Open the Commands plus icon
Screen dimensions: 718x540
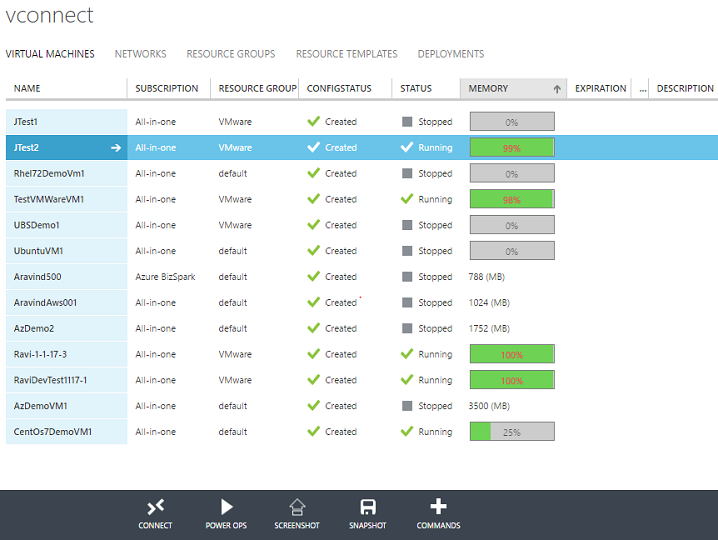[438, 507]
